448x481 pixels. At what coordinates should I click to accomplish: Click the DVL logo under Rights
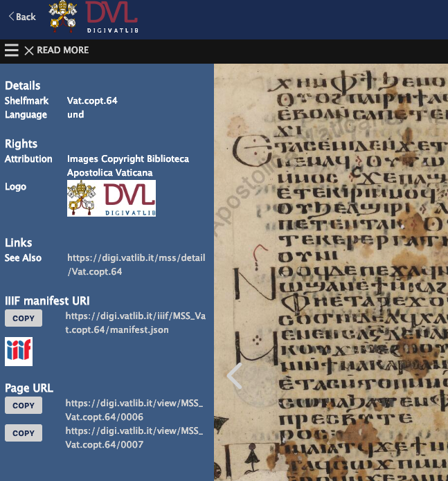click(111, 198)
